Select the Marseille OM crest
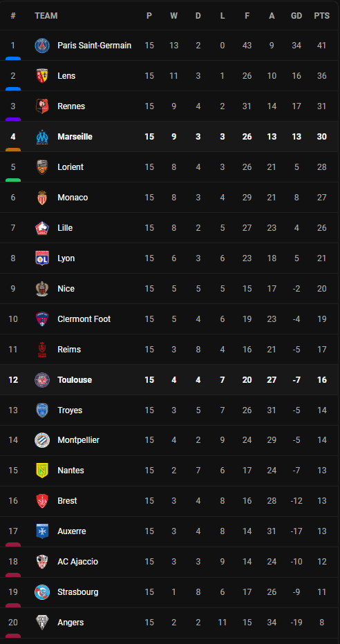The height and width of the screenshot is (644, 340). click(42, 137)
